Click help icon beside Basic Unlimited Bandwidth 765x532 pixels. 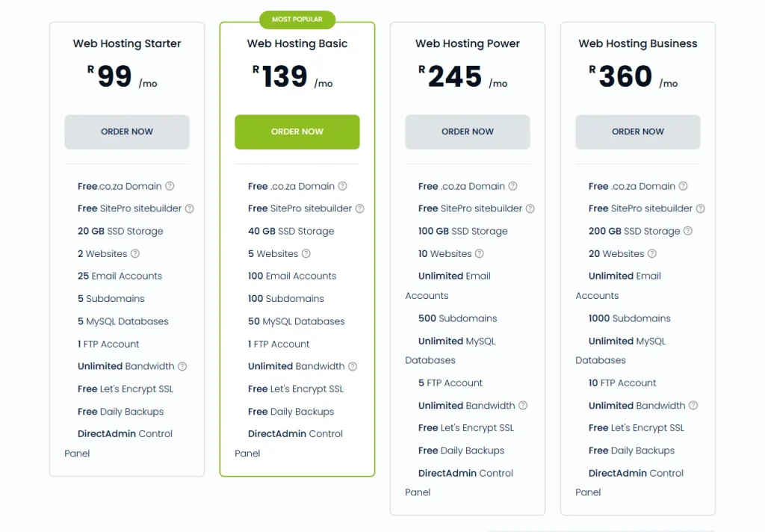(353, 366)
